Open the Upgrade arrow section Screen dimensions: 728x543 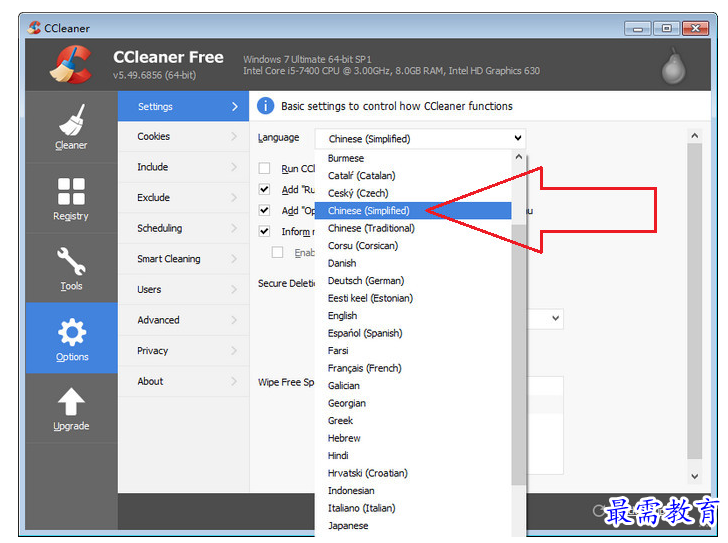pyautogui.click(x=72, y=408)
